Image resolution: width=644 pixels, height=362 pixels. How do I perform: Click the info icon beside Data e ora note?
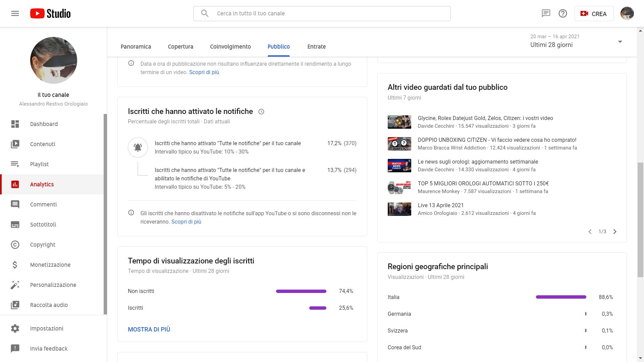click(x=131, y=63)
